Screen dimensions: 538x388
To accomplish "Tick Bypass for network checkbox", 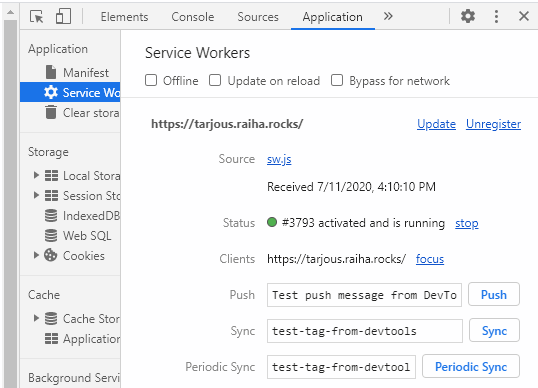I will tap(337, 80).
